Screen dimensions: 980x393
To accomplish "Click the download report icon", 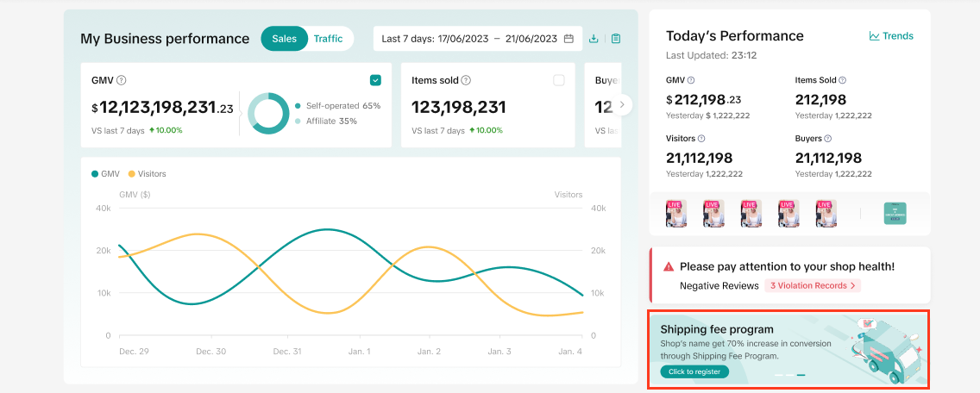I will [594, 39].
